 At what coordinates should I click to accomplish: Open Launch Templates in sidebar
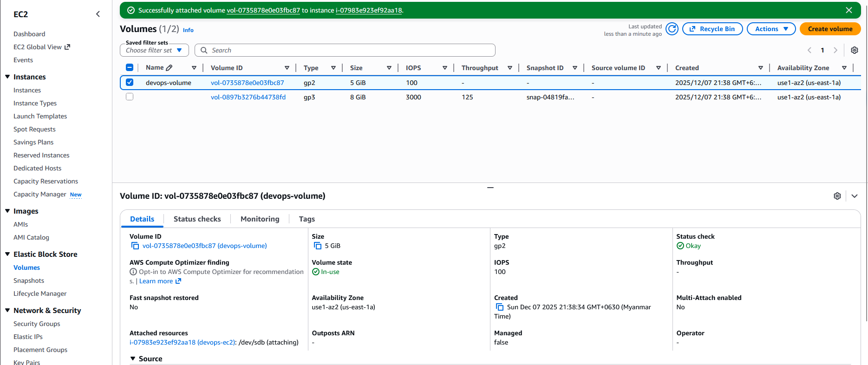pyautogui.click(x=40, y=116)
